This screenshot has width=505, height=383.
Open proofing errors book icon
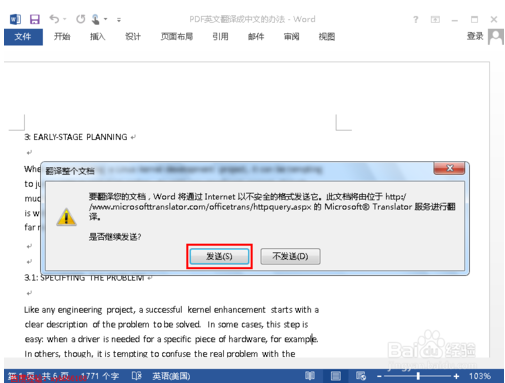[x=137, y=376]
